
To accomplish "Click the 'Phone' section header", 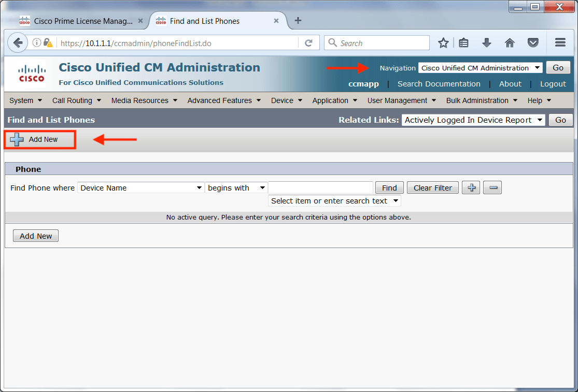I will 28,169.
